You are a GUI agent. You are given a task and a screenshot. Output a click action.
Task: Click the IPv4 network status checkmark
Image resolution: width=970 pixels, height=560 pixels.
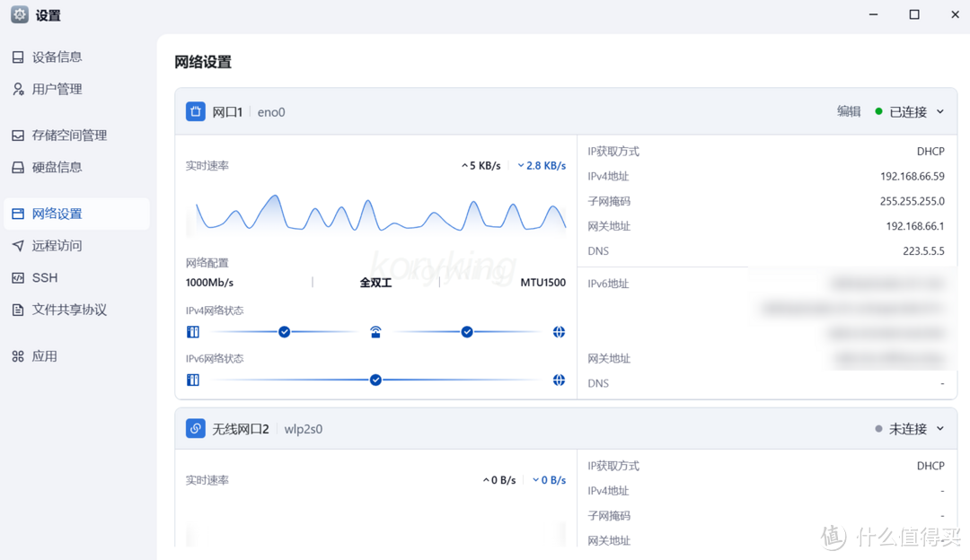285,332
